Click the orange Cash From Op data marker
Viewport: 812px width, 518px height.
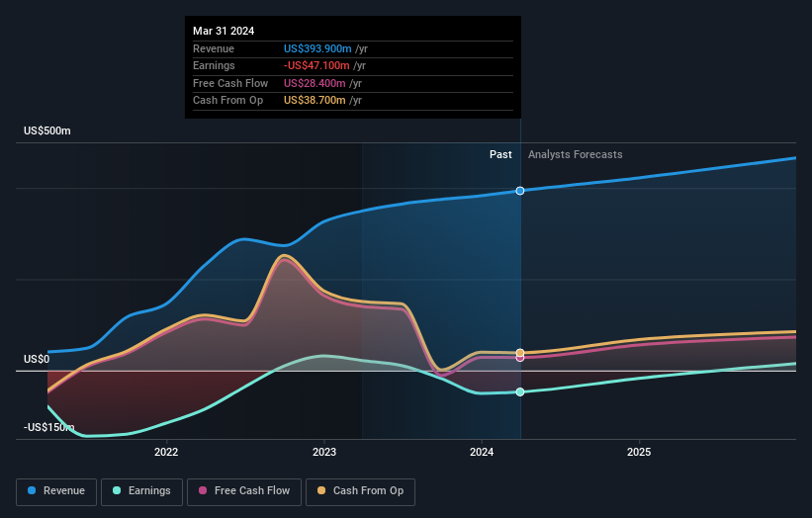click(x=520, y=353)
